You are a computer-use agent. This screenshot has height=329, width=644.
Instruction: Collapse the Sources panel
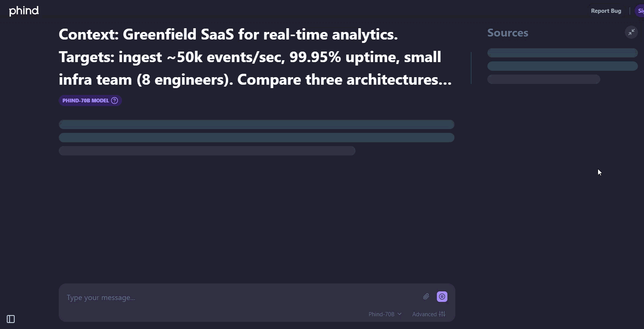tap(631, 32)
